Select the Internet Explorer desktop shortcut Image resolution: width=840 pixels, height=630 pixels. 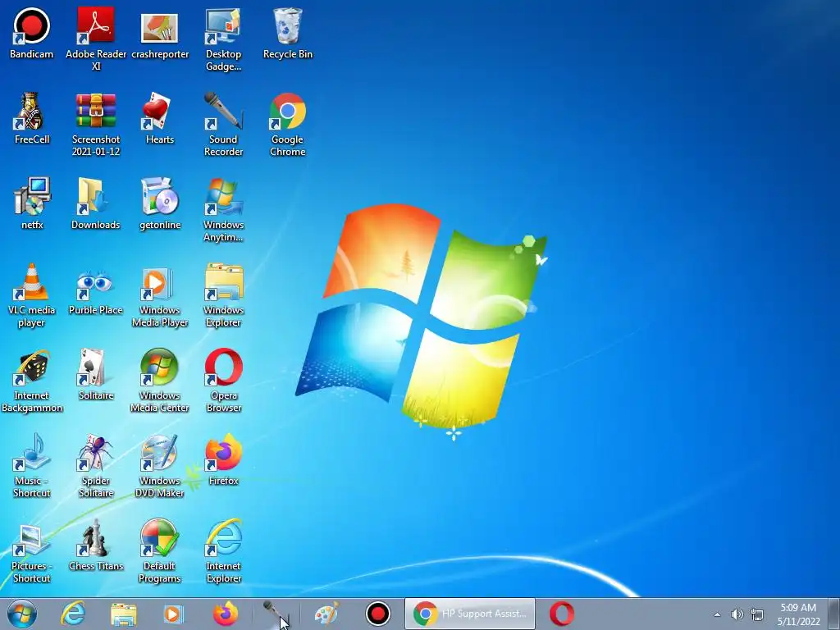click(x=223, y=551)
